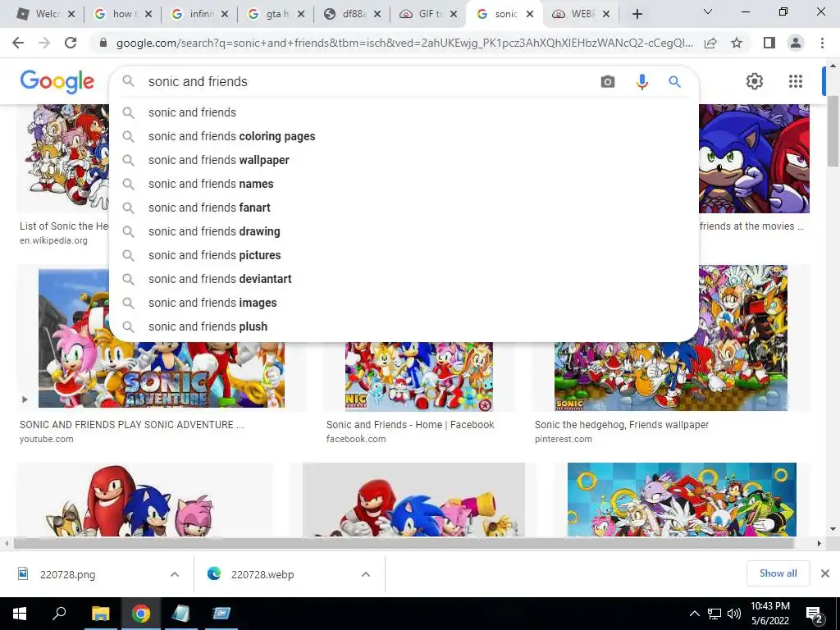
Task: Share this page via address bar icon
Action: coord(710,43)
